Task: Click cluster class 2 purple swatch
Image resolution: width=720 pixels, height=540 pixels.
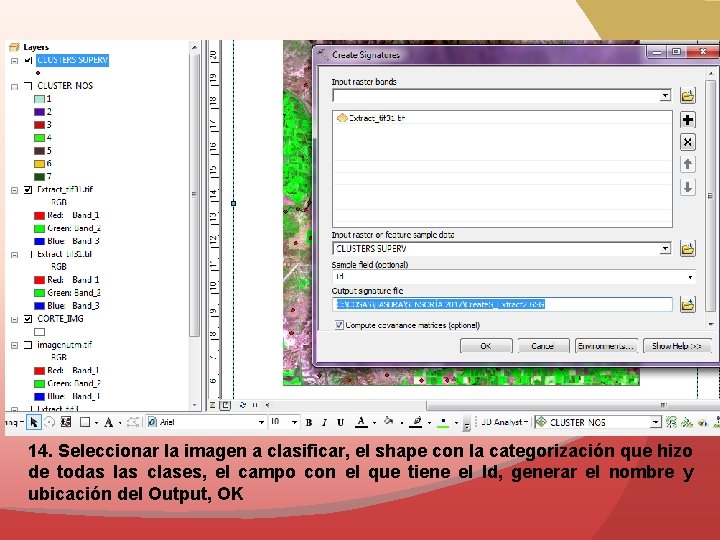Action: [39, 112]
